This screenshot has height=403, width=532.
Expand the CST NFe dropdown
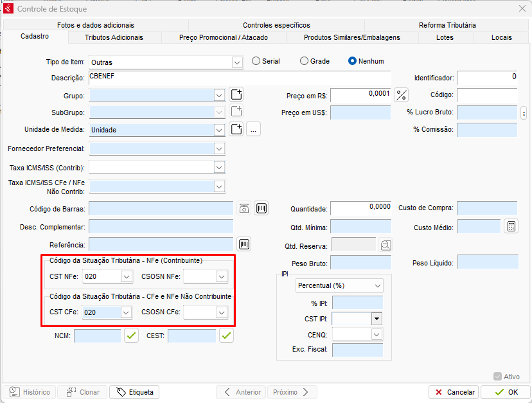click(126, 276)
